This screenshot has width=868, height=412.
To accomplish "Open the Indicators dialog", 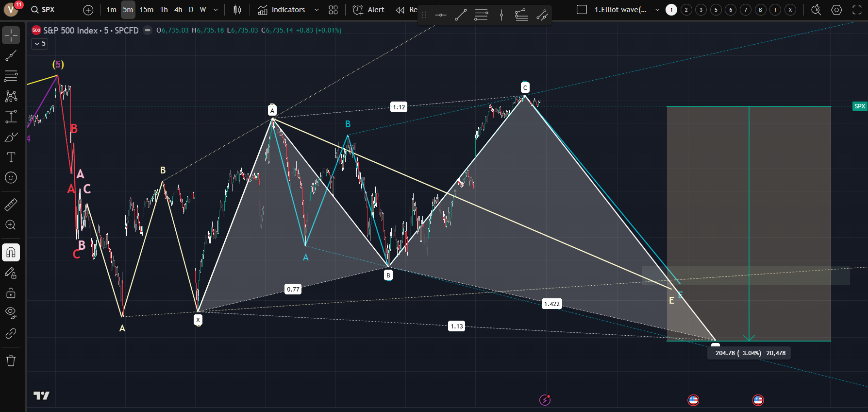I will (282, 10).
